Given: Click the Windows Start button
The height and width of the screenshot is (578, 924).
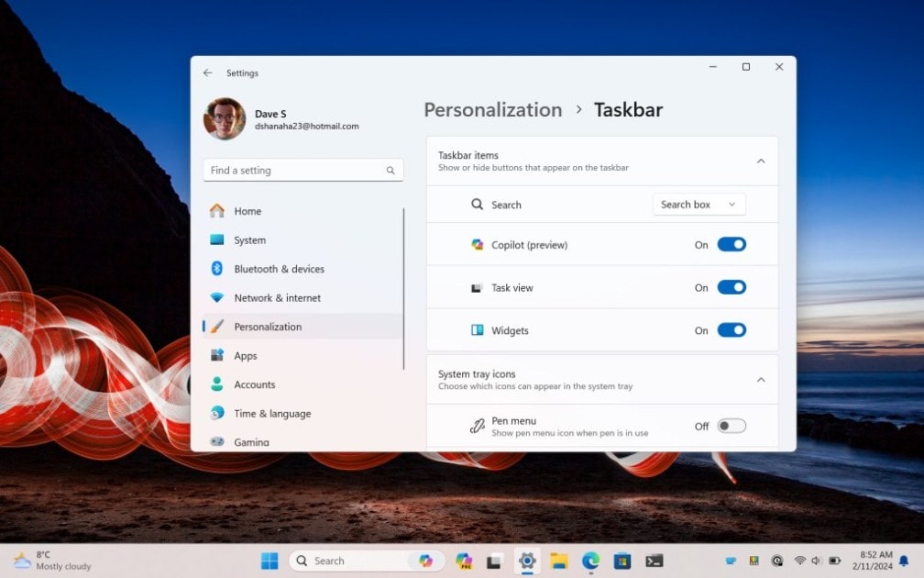Looking at the screenshot, I should point(269,561).
